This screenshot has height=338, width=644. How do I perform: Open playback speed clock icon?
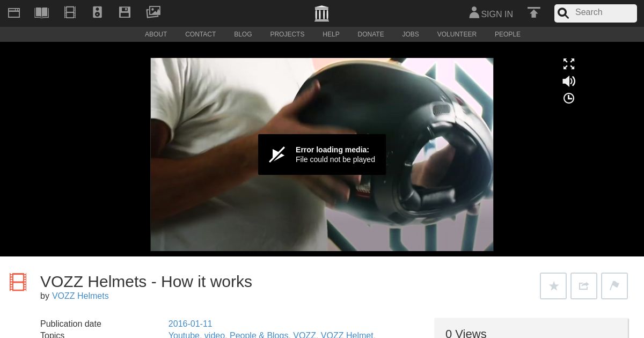569,98
